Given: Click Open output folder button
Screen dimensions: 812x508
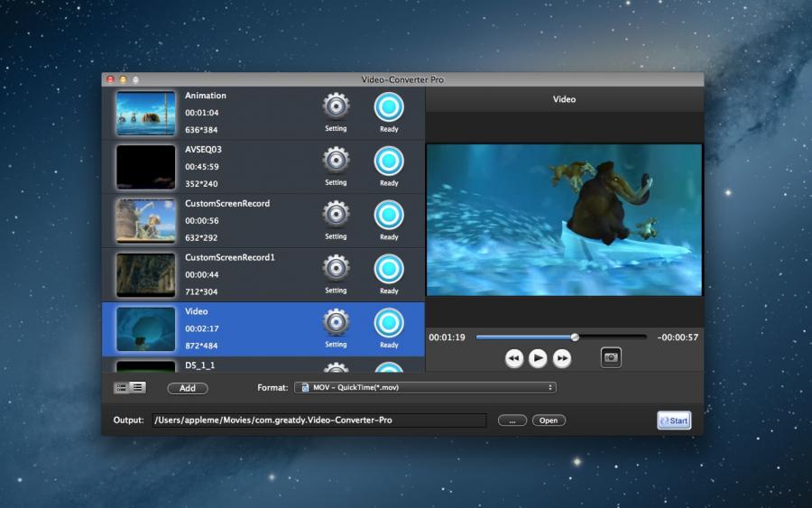Looking at the screenshot, I should pos(549,420).
